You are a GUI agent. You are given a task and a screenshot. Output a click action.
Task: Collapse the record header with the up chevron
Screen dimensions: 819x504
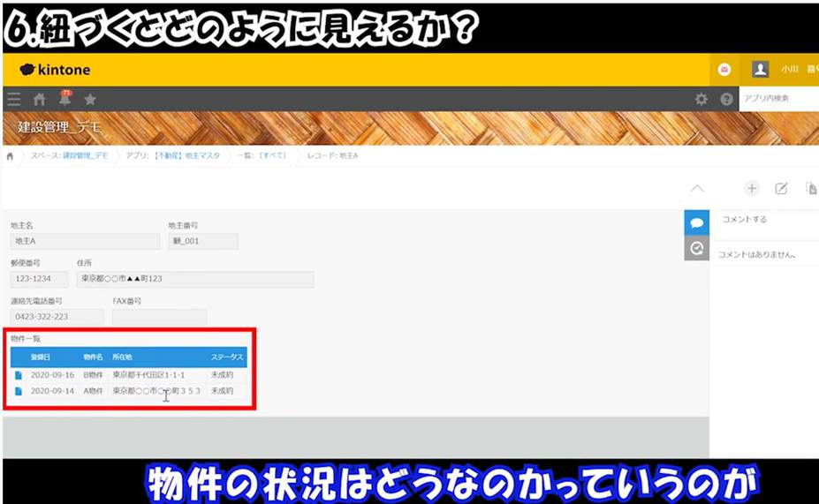tap(697, 188)
